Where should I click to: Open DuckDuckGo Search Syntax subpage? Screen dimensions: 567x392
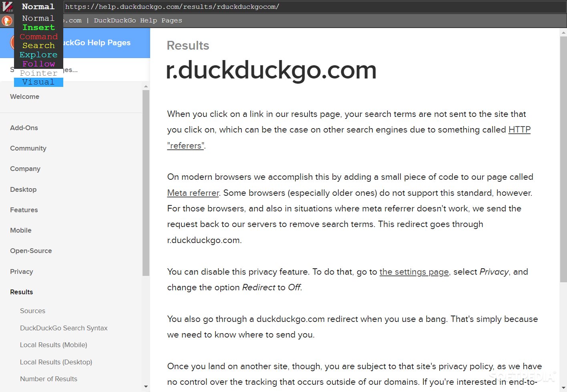point(64,328)
